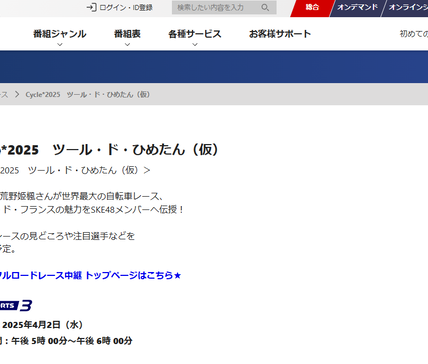Image resolution: width=428 pixels, height=364 pixels.
Task: Click the J SPORTS 3 channel logo
Action: click(x=16, y=306)
